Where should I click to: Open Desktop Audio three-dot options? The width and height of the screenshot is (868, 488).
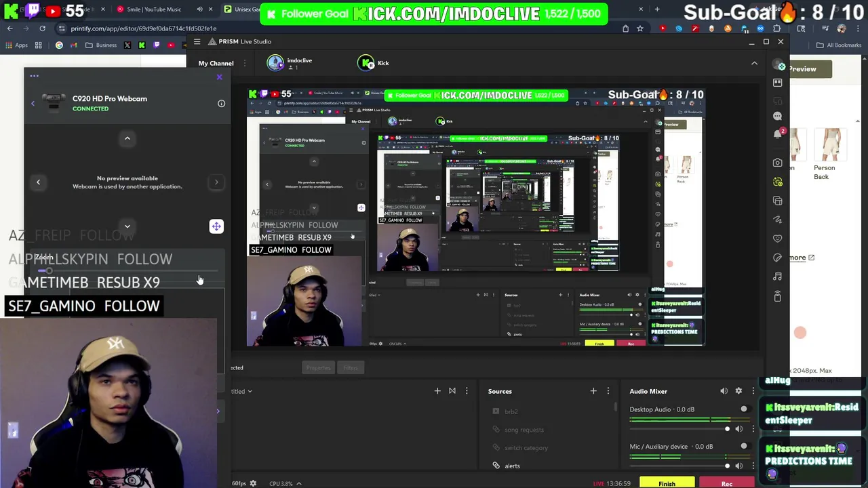coord(753,428)
